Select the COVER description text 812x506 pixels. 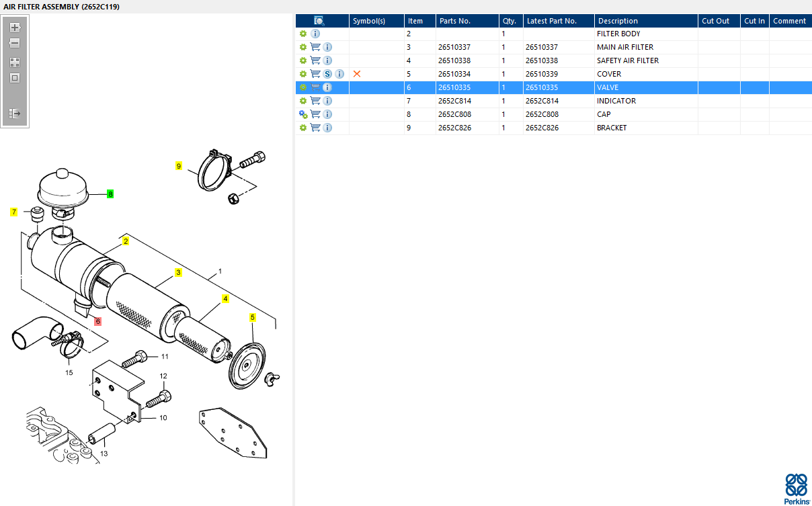[609, 74]
